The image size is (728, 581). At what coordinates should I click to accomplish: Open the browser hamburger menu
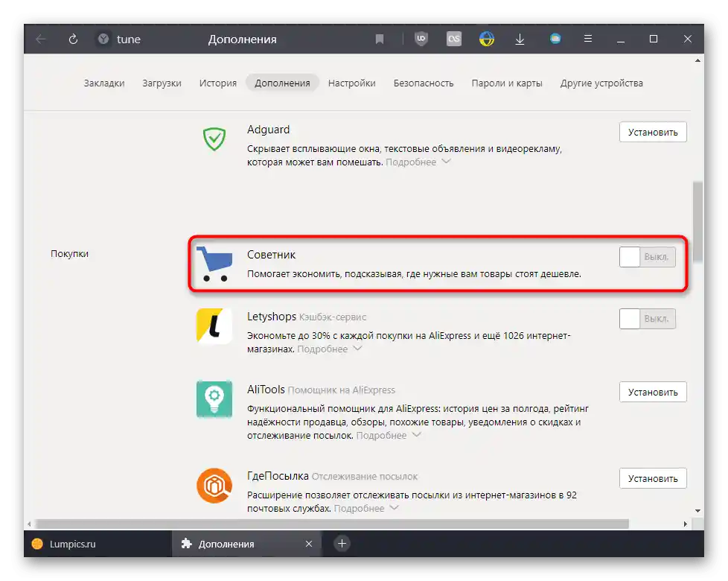pyautogui.click(x=588, y=39)
